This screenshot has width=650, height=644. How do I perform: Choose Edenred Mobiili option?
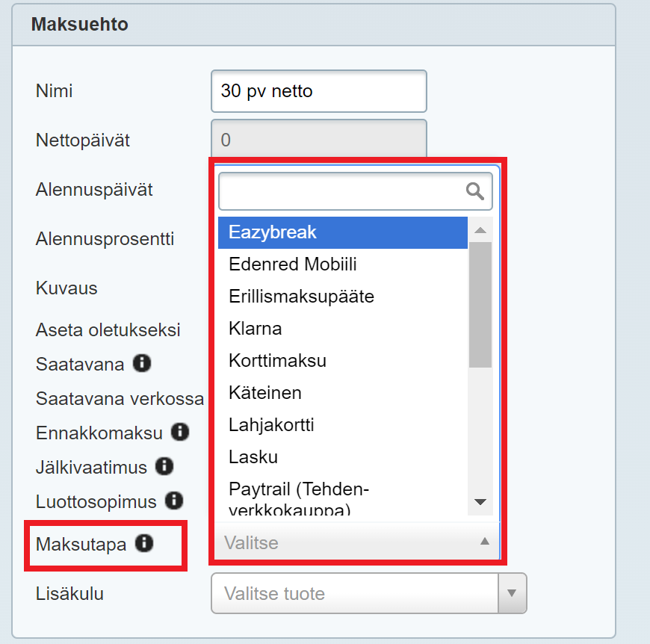coord(343,264)
